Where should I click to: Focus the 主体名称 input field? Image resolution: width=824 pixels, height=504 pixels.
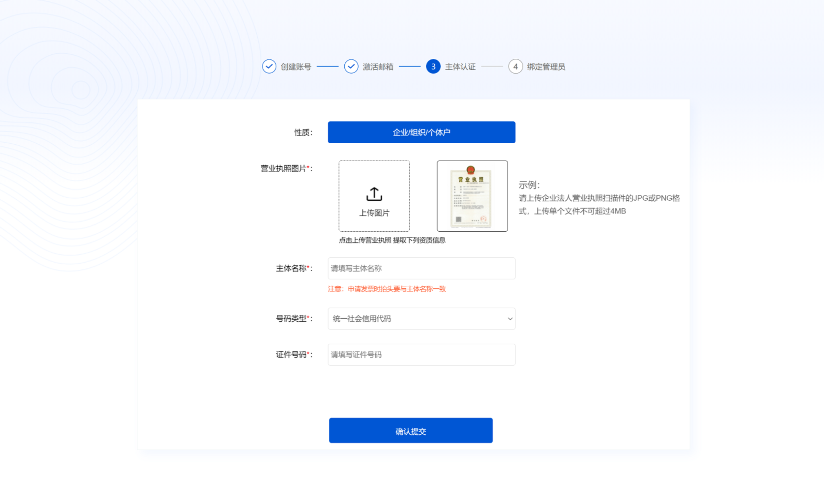coord(422,268)
